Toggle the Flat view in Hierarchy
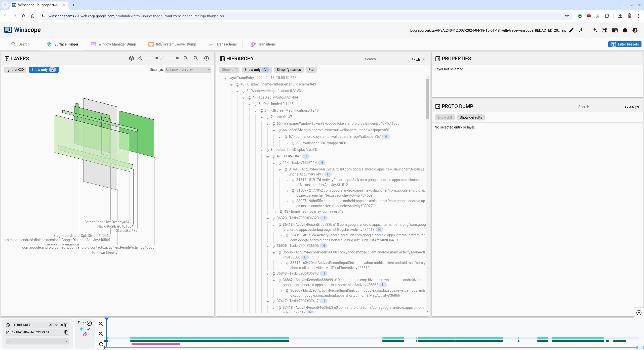Image resolution: width=644 pixels, height=350 pixels. click(311, 70)
